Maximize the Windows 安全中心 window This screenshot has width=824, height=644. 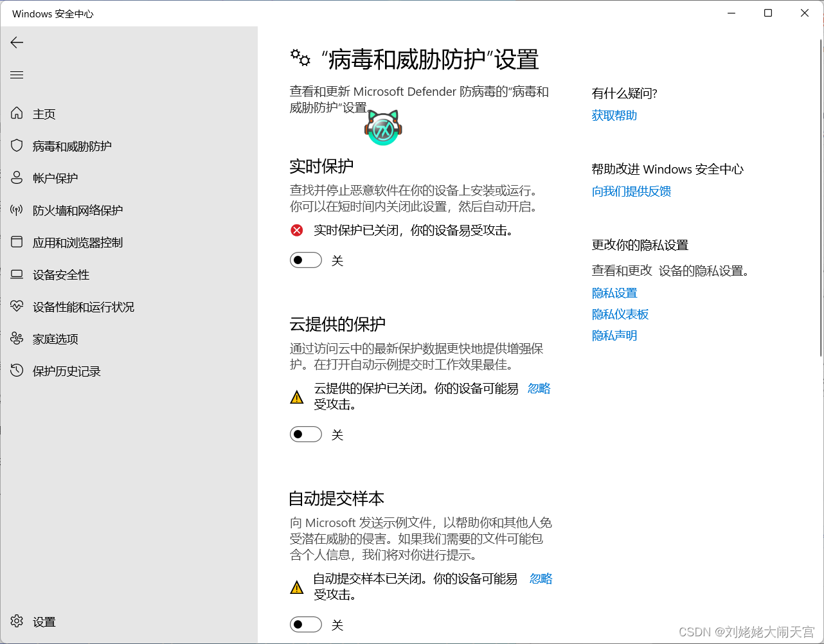(768, 13)
